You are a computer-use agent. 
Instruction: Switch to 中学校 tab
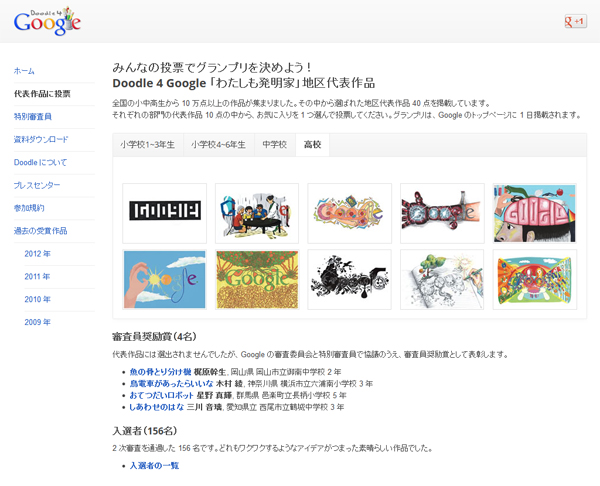click(x=275, y=145)
